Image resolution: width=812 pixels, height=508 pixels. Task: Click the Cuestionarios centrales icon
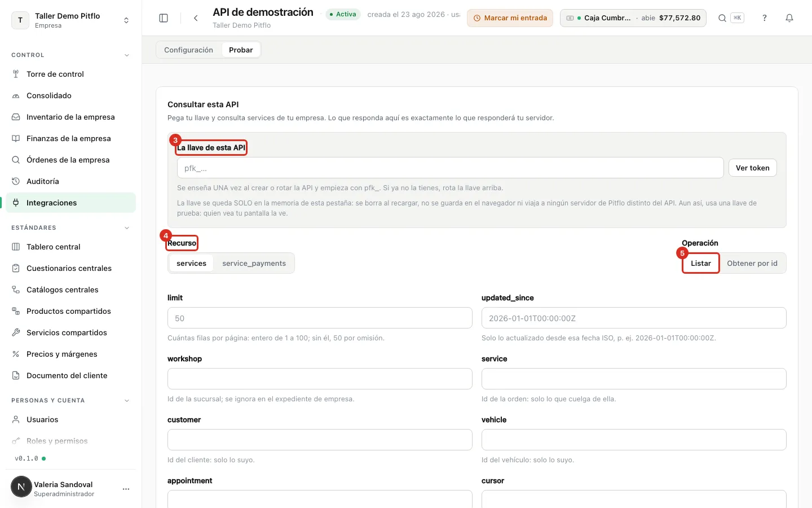click(x=16, y=268)
